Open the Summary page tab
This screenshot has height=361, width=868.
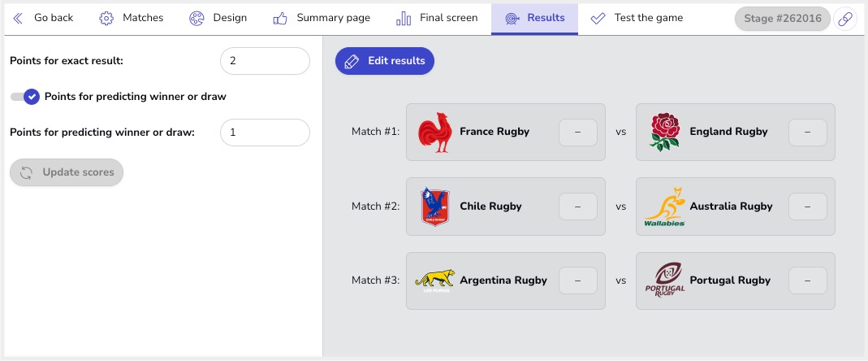pyautogui.click(x=322, y=19)
